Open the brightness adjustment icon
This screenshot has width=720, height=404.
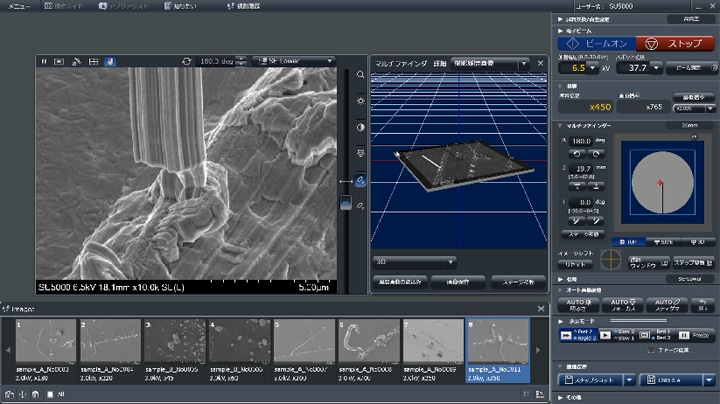(x=360, y=101)
